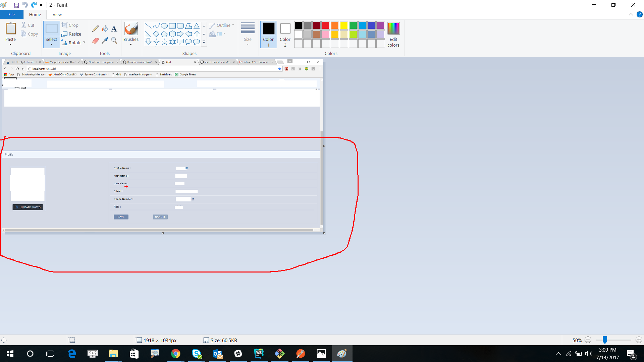Click the Copy command
The image size is (644, 362).
(x=30, y=34)
